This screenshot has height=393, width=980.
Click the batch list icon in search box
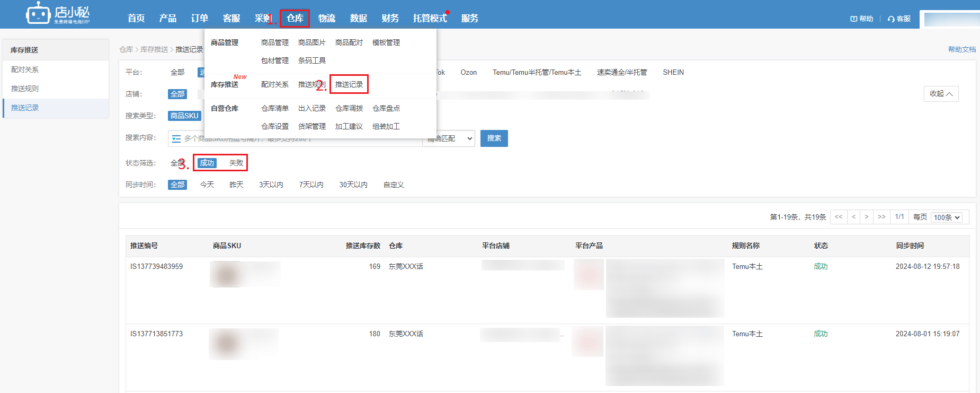[176, 138]
